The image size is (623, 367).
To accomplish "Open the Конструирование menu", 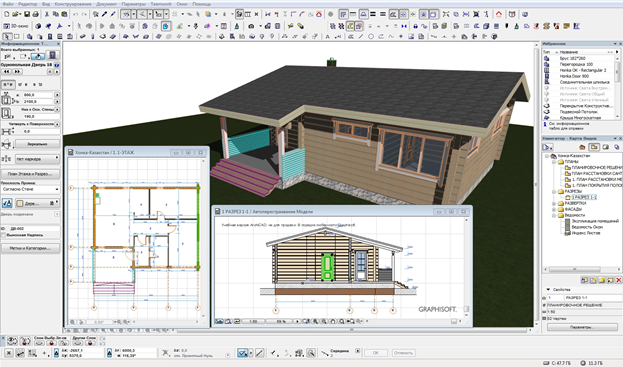I will pos(73,4).
